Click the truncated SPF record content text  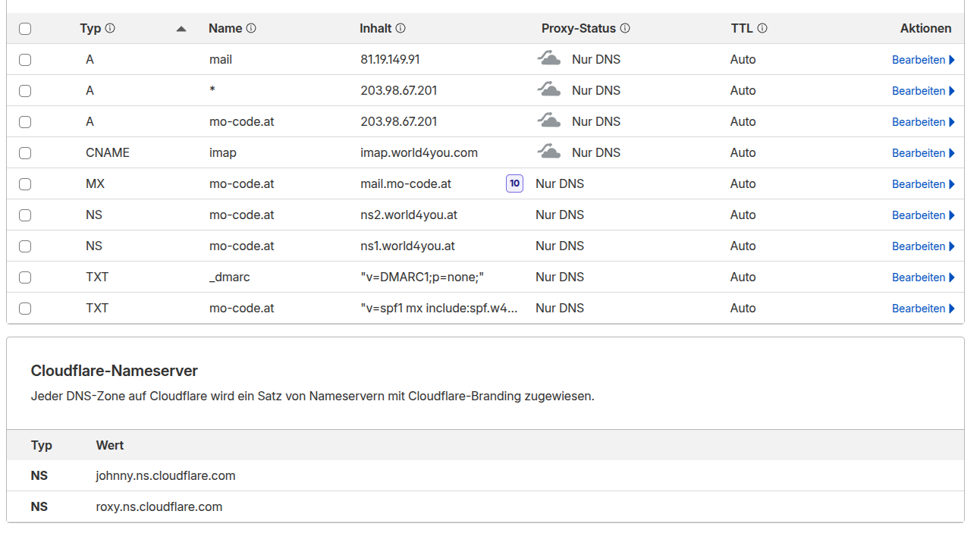click(439, 308)
